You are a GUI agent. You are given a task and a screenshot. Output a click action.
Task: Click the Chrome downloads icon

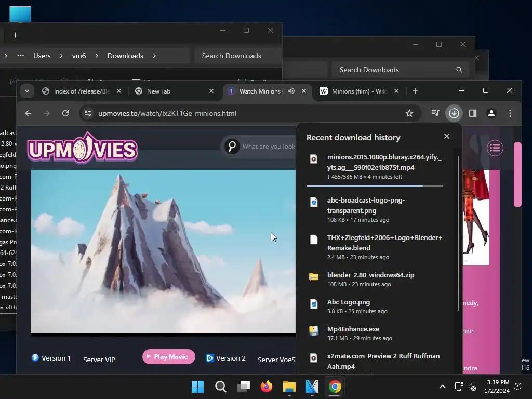[x=454, y=113]
